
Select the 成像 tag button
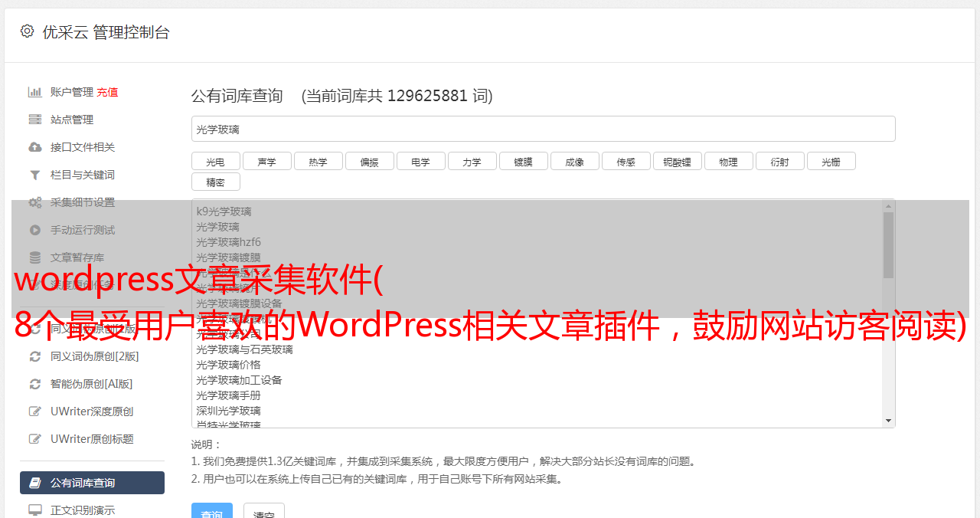click(574, 161)
